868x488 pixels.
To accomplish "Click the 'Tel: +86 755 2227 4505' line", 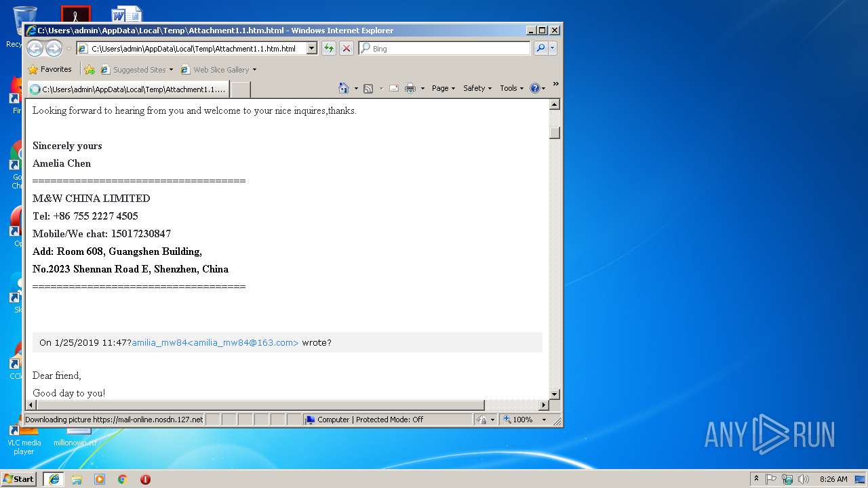I will pyautogui.click(x=85, y=216).
